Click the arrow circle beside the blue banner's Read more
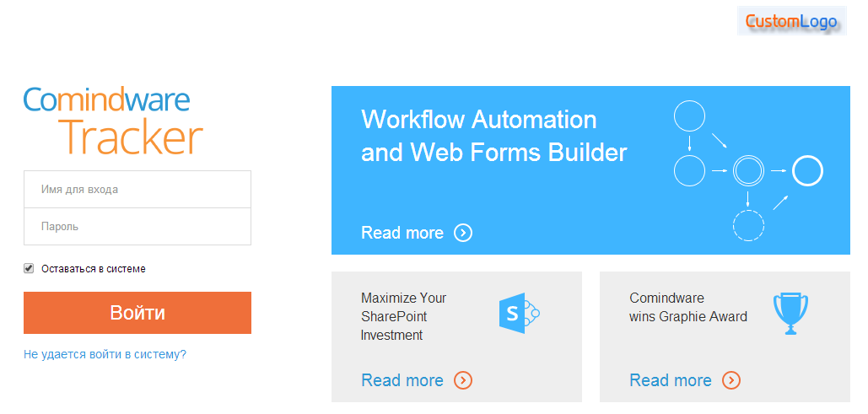Screen dimensions: 868x414 pyautogui.click(x=463, y=233)
